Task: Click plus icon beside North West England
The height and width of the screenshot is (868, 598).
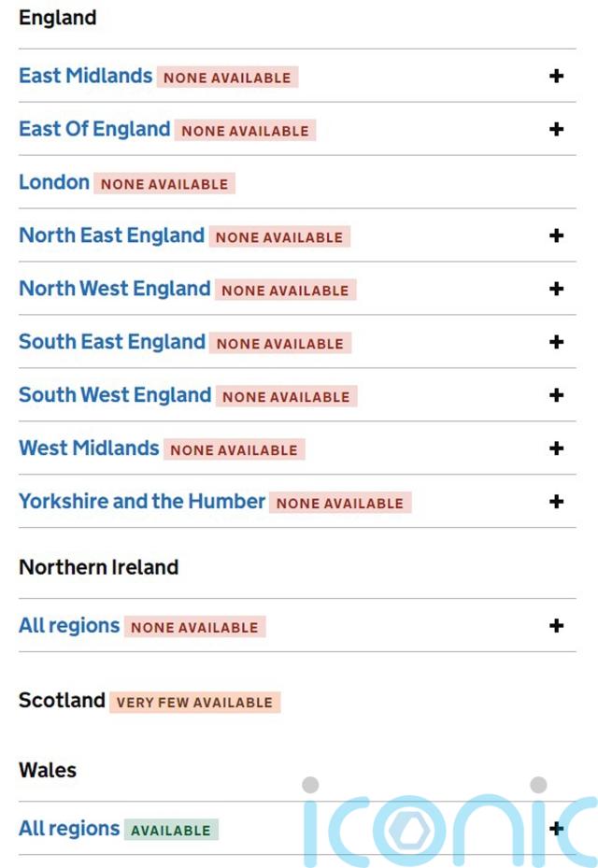Action: point(557,289)
